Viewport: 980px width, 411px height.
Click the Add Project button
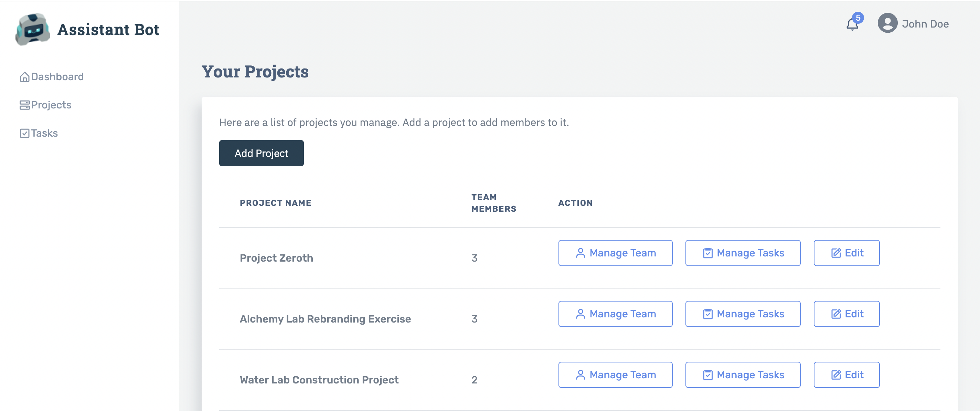[x=262, y=154]
